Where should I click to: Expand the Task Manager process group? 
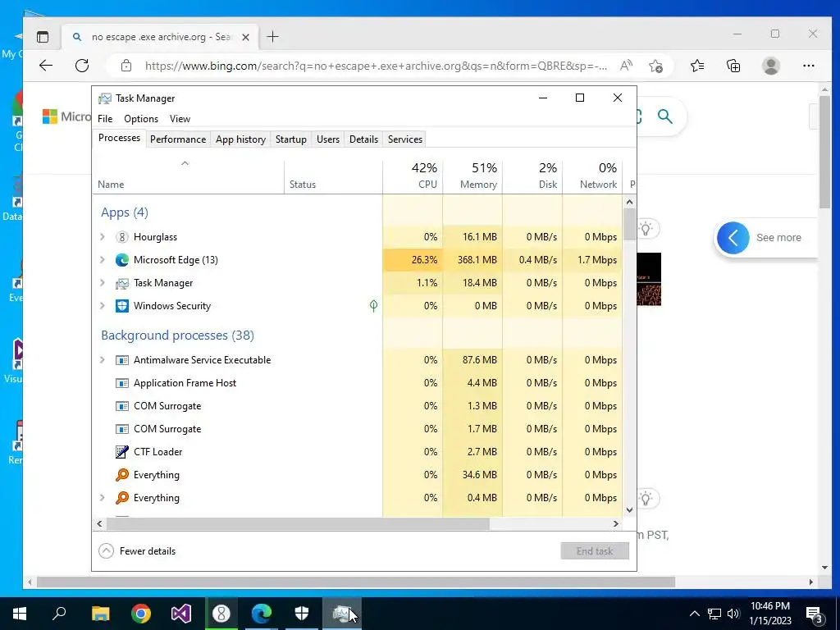(x=103, y=283)
